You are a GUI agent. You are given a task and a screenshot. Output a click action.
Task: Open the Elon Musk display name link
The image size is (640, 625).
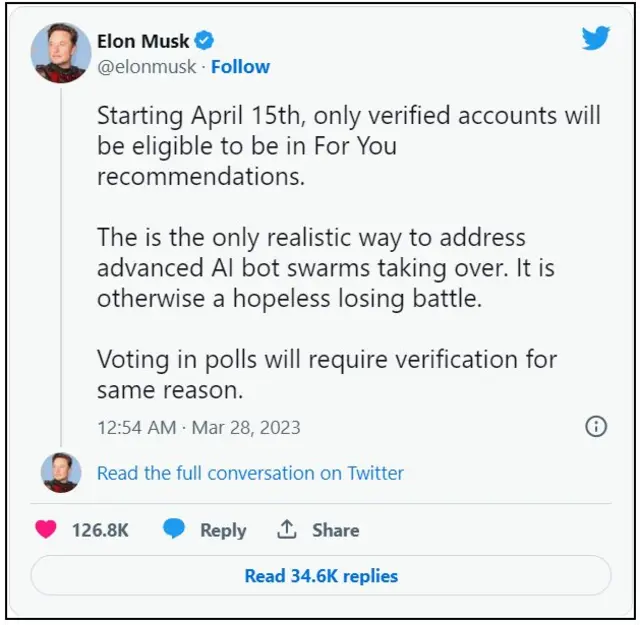[x=143, y=41]
